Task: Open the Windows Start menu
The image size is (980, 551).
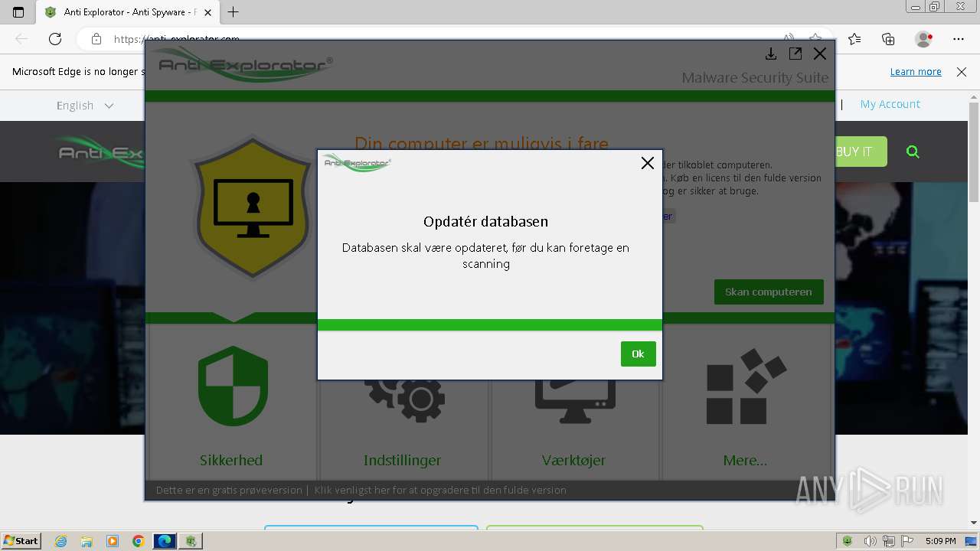Action: (x=21, y=540)
